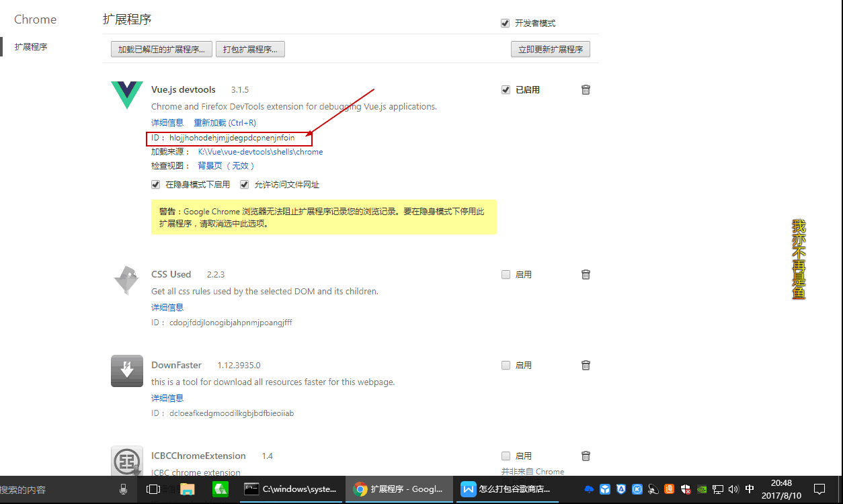Click the blue shield tray icon
Viewport: 843px width, 504px height.
point(621,489)
